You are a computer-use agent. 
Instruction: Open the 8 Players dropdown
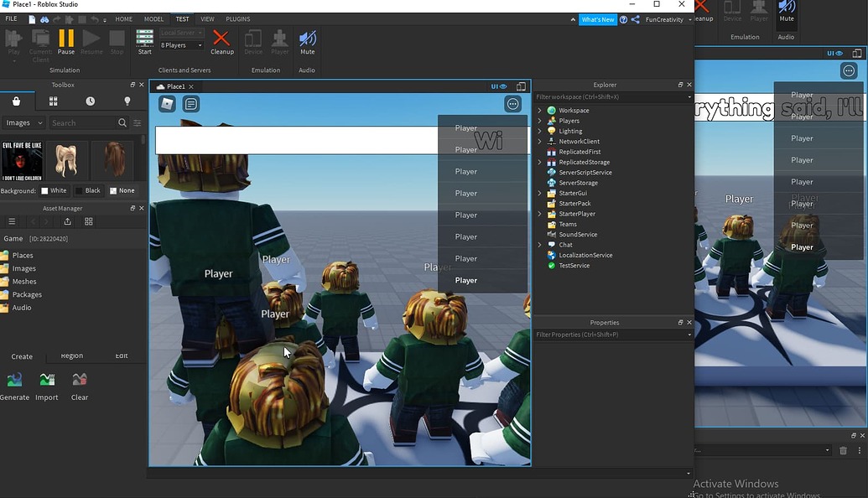point(182,45)
